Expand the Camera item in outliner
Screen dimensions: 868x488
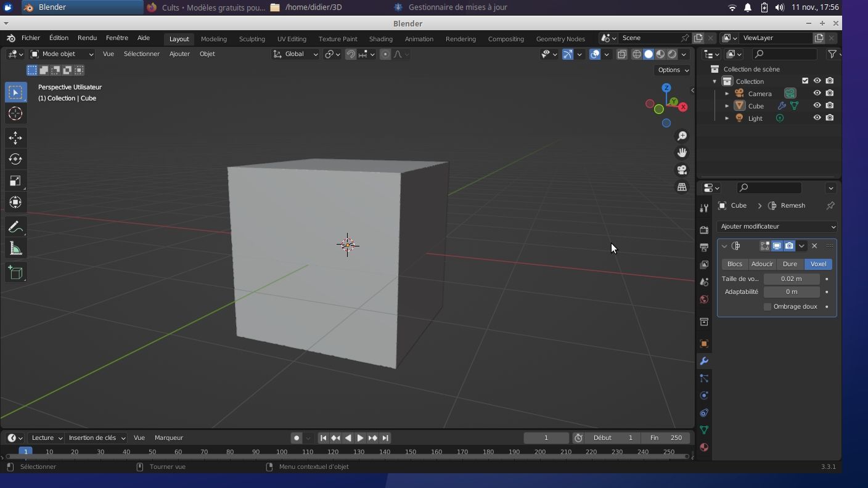(x=727, y=94)
